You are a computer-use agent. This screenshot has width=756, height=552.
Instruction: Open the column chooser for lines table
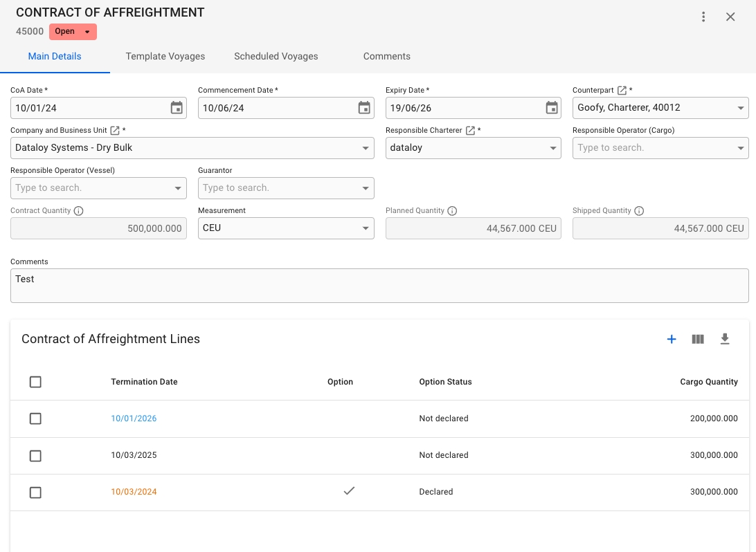[698, 339]
